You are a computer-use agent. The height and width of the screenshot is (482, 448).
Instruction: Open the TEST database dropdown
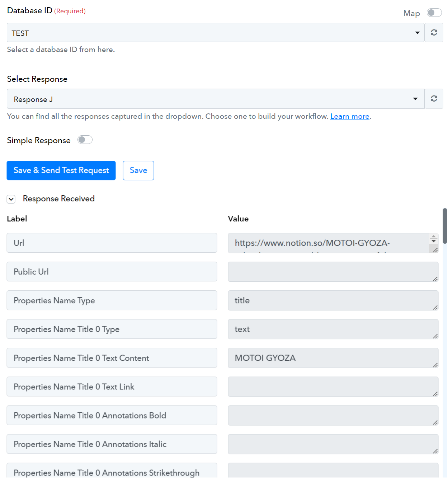tap(216, 33)
